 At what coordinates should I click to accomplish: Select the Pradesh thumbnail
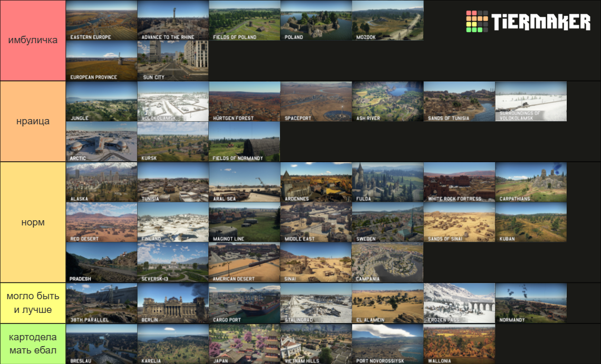tap(102, 262)
